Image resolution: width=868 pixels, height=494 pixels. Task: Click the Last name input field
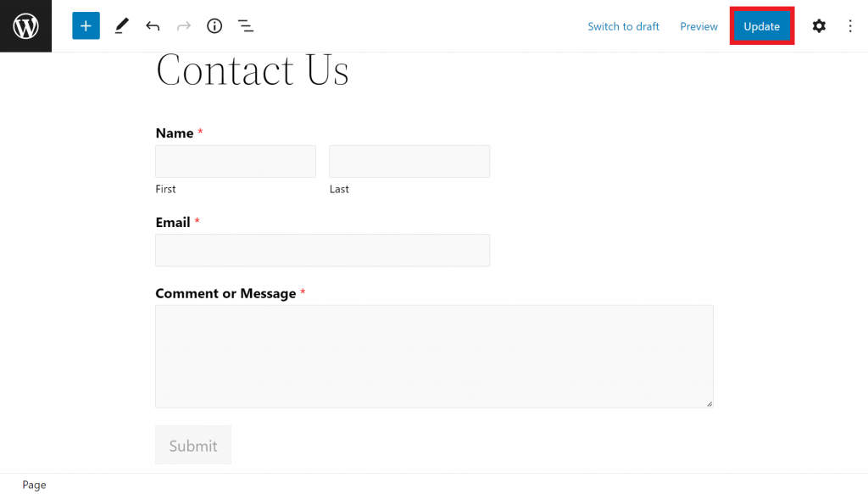click(409, 161)
